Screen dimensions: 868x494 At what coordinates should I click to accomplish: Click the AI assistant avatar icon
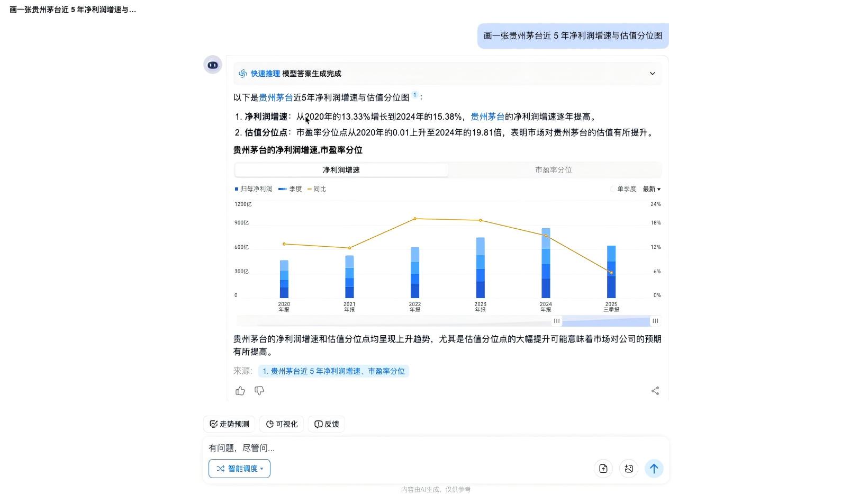click(212, 65)
